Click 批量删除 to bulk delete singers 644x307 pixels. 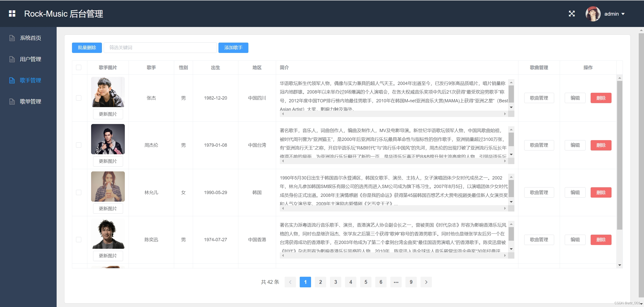click(x=87, y=47)
